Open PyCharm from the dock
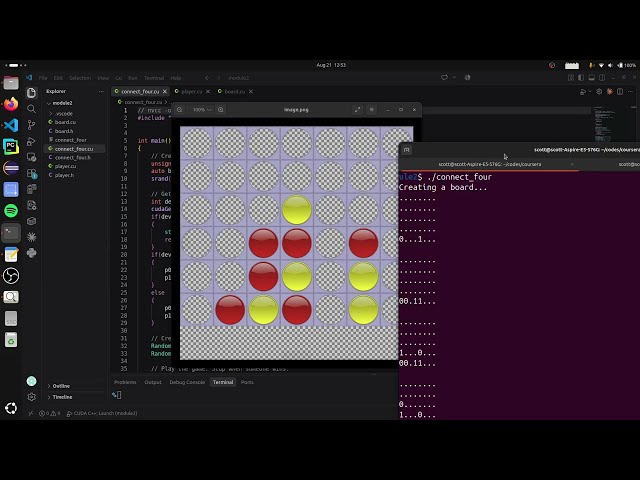This screenshot has height=480, width=640. pyautogui.click(x=11, y=147)
